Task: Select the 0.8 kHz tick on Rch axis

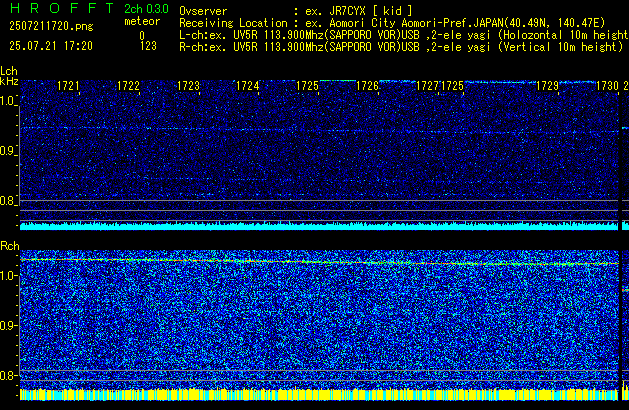Action: [x=9, y=375]
